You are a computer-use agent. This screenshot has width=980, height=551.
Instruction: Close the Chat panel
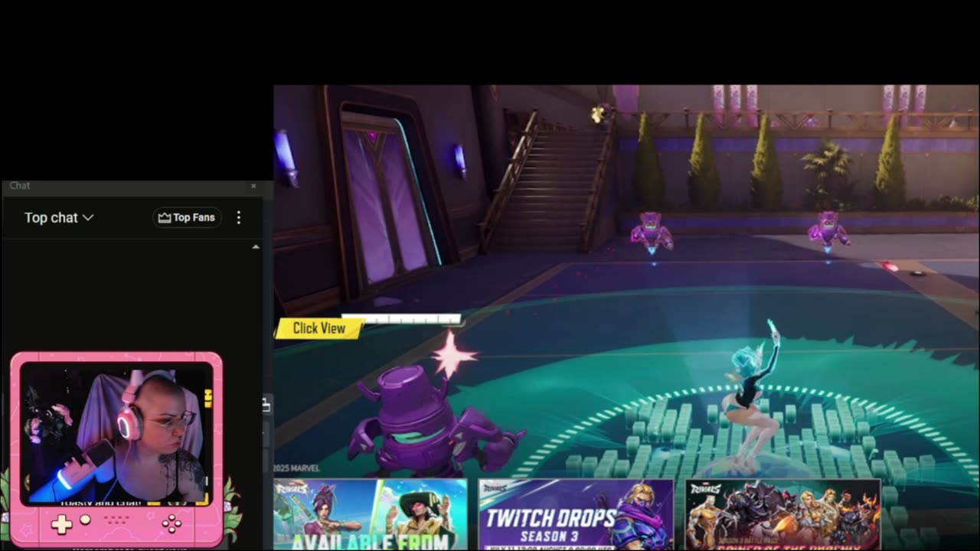pos(253,186)
